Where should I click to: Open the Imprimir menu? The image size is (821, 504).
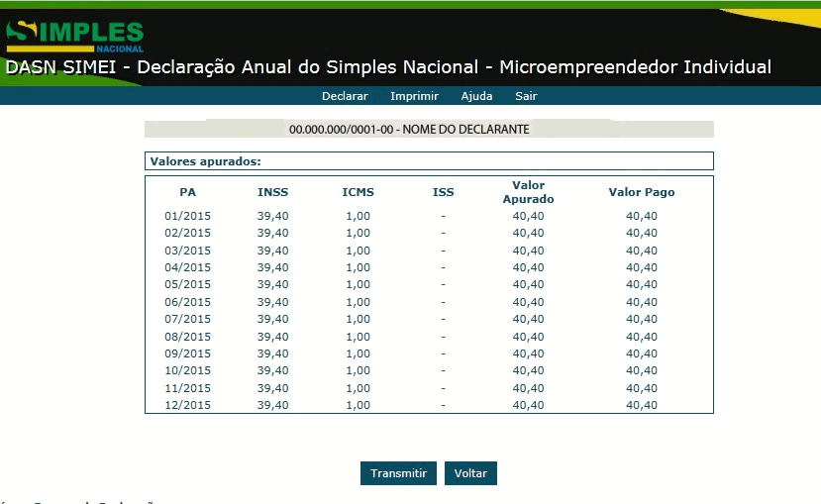[415, 96]
